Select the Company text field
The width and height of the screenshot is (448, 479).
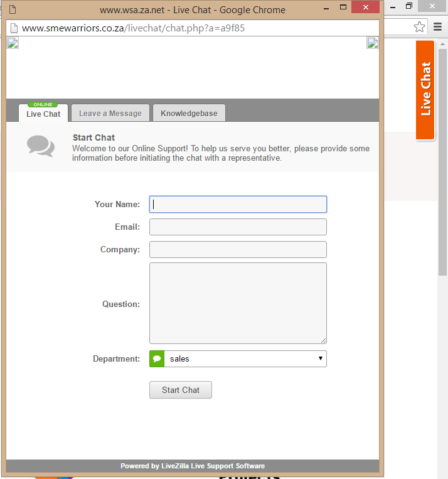tap(238, 249)
